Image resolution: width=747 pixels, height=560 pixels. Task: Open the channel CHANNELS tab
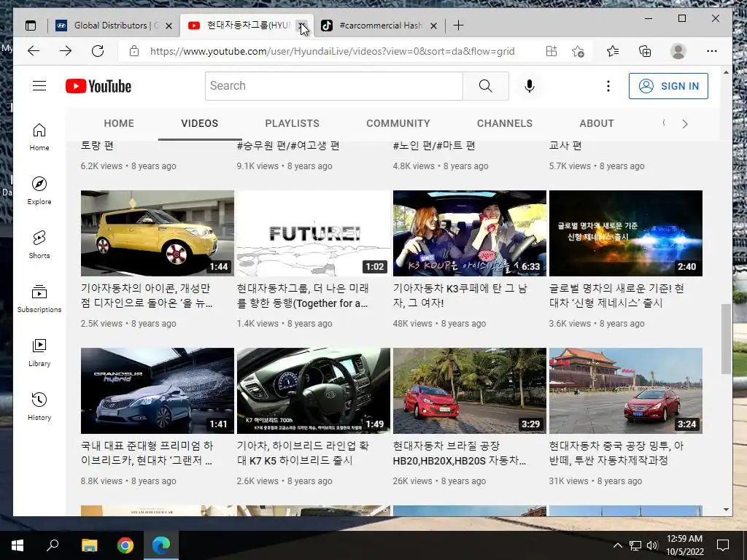tap(505, 123)
